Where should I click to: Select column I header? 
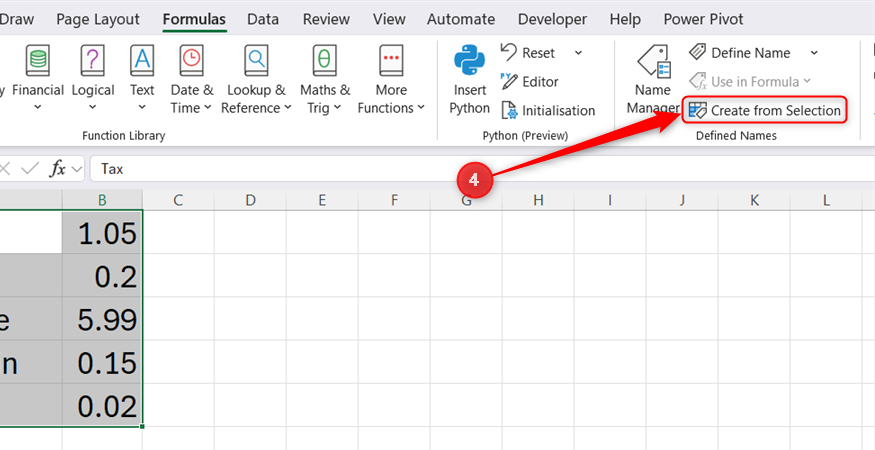coord(610,200)
